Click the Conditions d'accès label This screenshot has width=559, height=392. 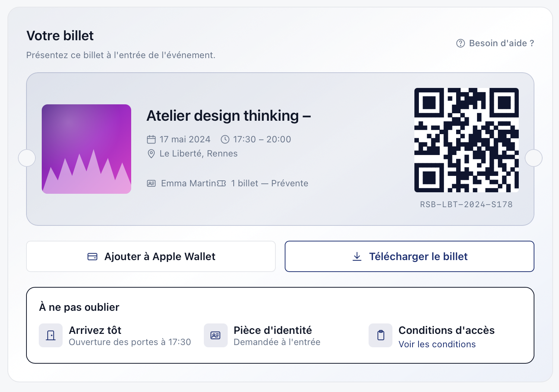pos(446,330)
